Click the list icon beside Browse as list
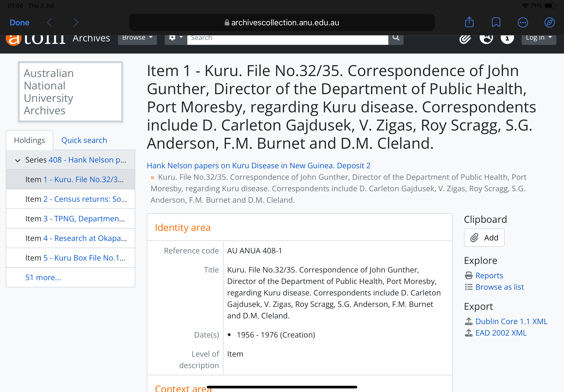 468,287
